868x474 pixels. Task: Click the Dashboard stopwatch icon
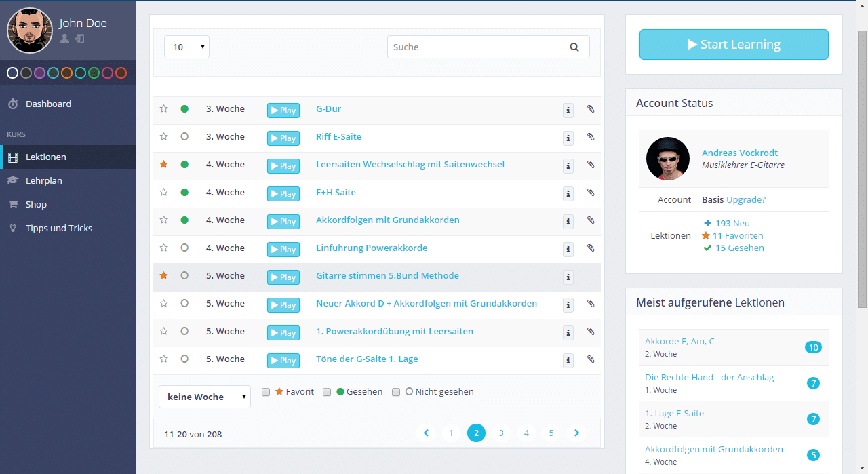tap(12, 104)
